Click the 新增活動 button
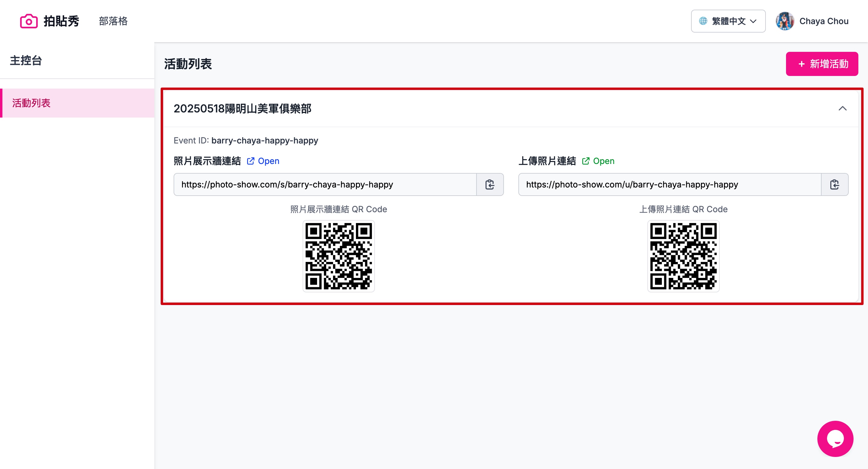The height and width of the screenshot is (469, 868). (822, 64)
